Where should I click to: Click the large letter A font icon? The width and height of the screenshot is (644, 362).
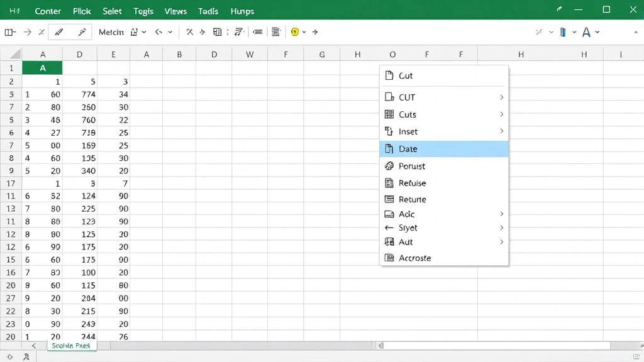point(586,32)
